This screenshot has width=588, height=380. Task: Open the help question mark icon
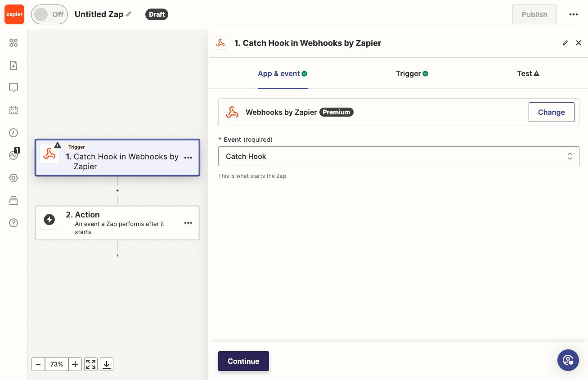[13, 223]
